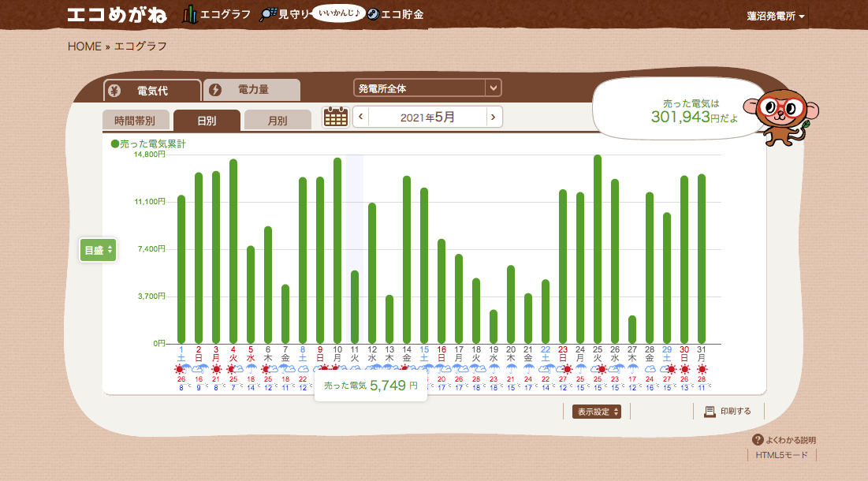Open the 目盛 scale selector
The height and width of the screenshot is (481, 868).
tap(99, 250)
